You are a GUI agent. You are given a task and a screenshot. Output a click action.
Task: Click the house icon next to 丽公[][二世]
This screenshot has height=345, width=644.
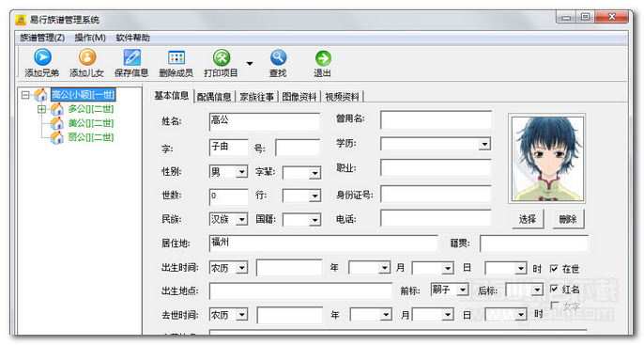click(x=56, y=137)
